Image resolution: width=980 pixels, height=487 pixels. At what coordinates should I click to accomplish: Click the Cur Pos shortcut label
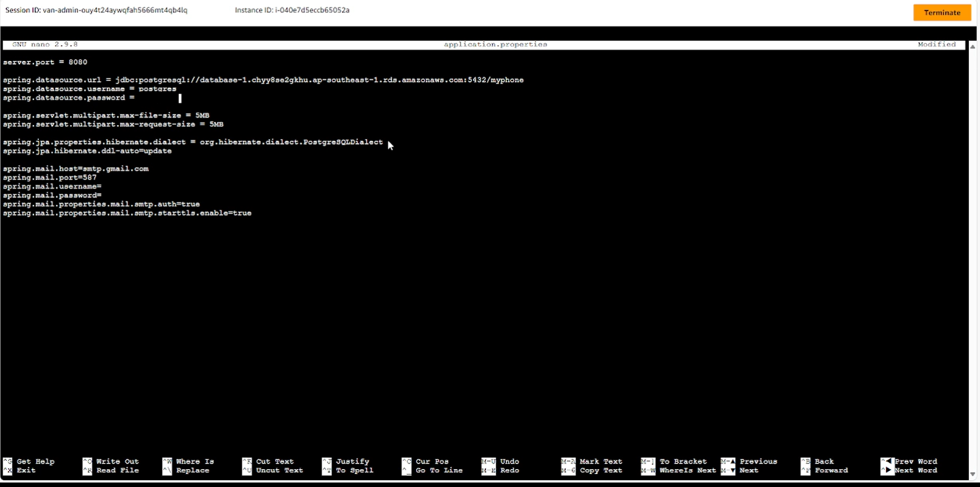coord(432,462)
